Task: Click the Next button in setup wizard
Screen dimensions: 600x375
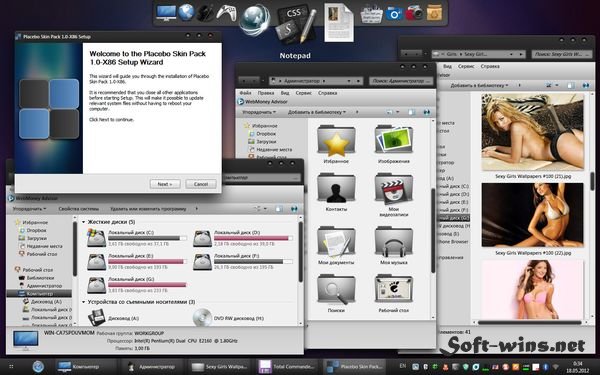Action: click(x=165, y=184)
